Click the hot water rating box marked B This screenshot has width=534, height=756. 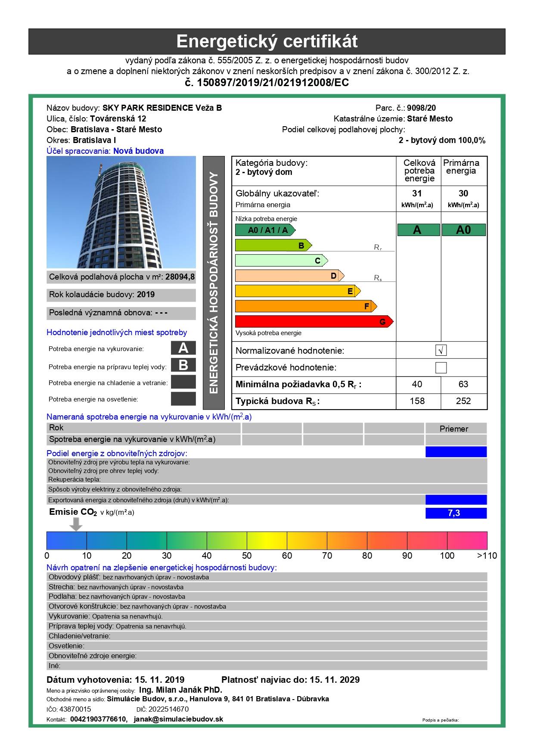coord(183,365)
